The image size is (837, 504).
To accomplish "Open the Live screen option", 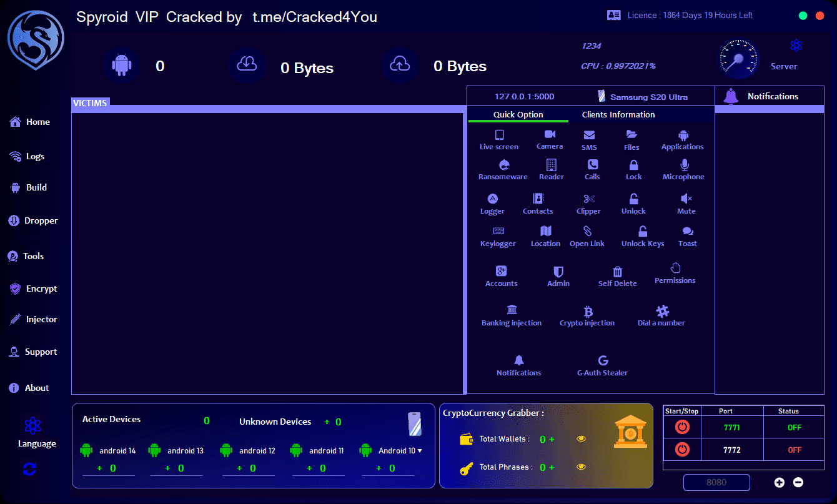I will click(x=499, y=140).
